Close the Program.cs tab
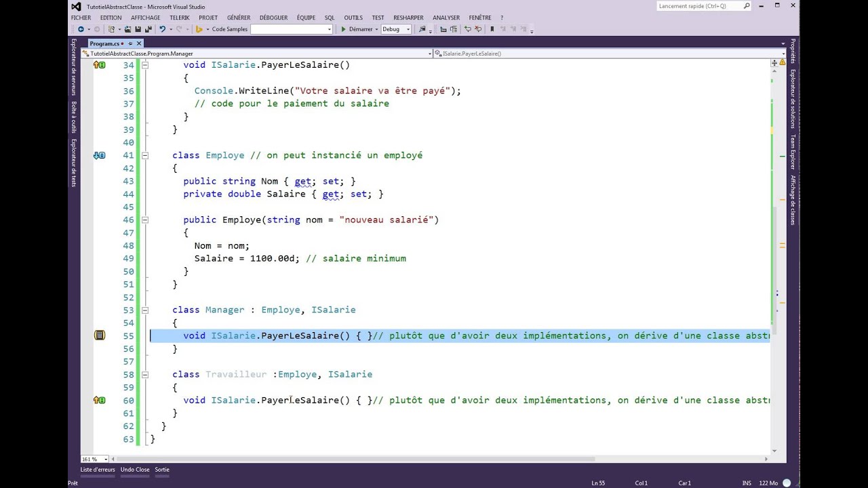This screenshot has height=488, width=868. coord(139,43)
